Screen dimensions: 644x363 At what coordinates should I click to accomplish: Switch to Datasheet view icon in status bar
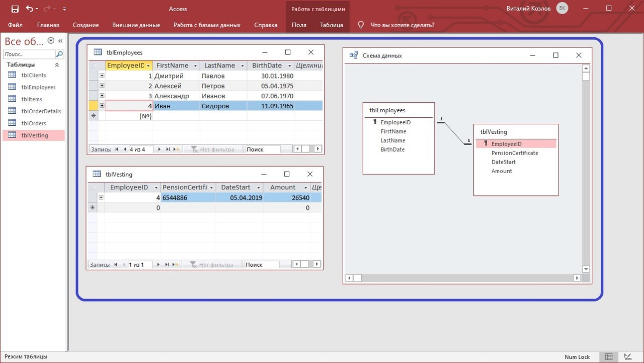pos(609,356)
